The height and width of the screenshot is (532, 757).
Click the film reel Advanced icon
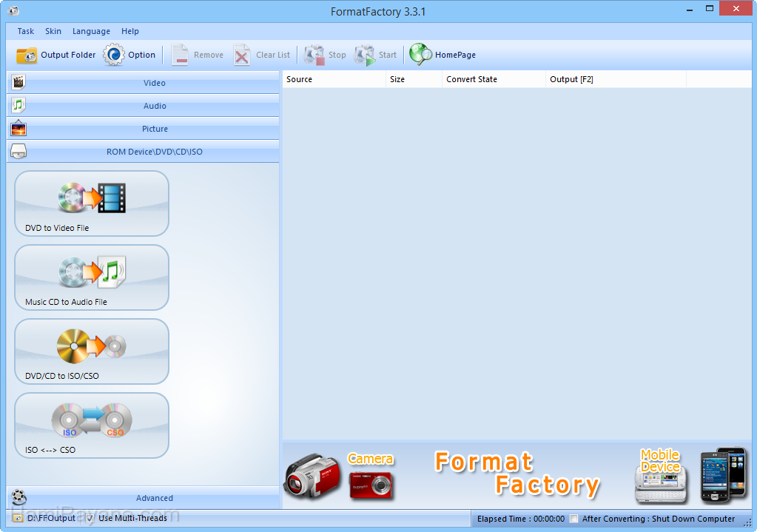point(18,497)
